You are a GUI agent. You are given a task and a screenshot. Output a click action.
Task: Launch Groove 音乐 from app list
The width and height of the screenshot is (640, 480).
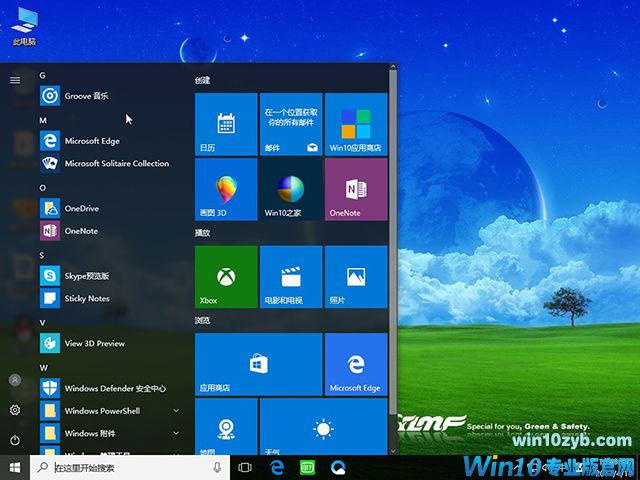tap(87, 96)
